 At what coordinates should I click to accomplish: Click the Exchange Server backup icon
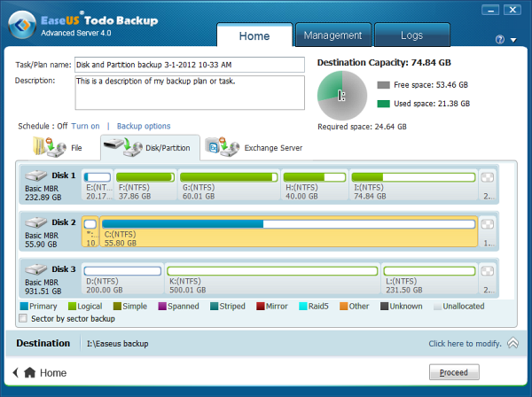pyautogui.click(x=223, y=146)
